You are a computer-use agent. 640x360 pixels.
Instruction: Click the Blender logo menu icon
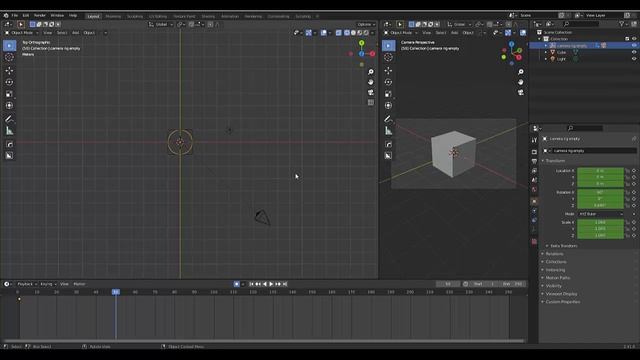(x=6, y=16)
